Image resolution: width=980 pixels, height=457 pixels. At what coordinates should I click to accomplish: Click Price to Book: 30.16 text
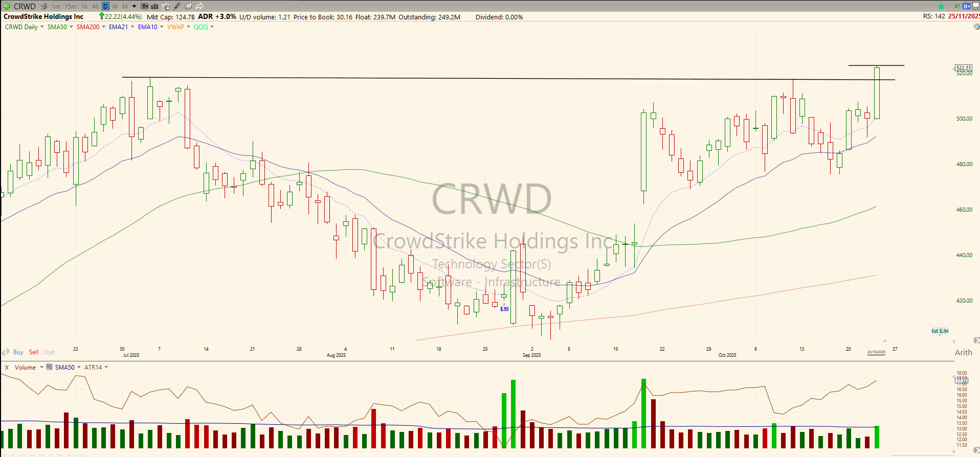[x=323, y=17]
